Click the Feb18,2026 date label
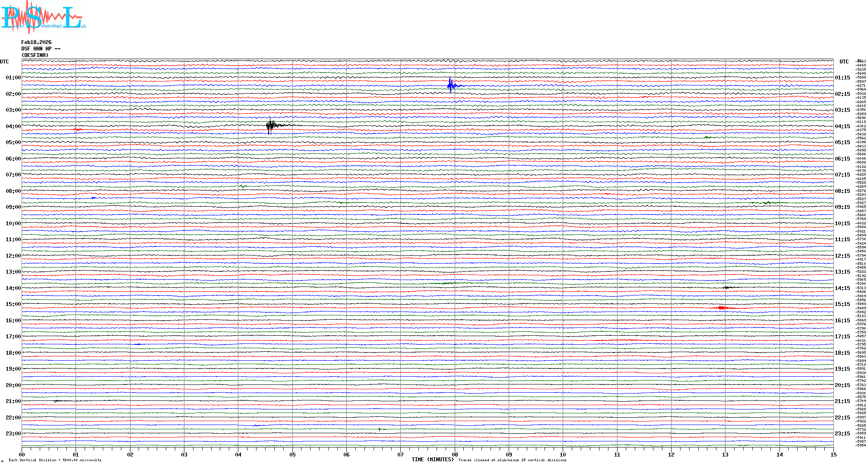 coord(36,42)
